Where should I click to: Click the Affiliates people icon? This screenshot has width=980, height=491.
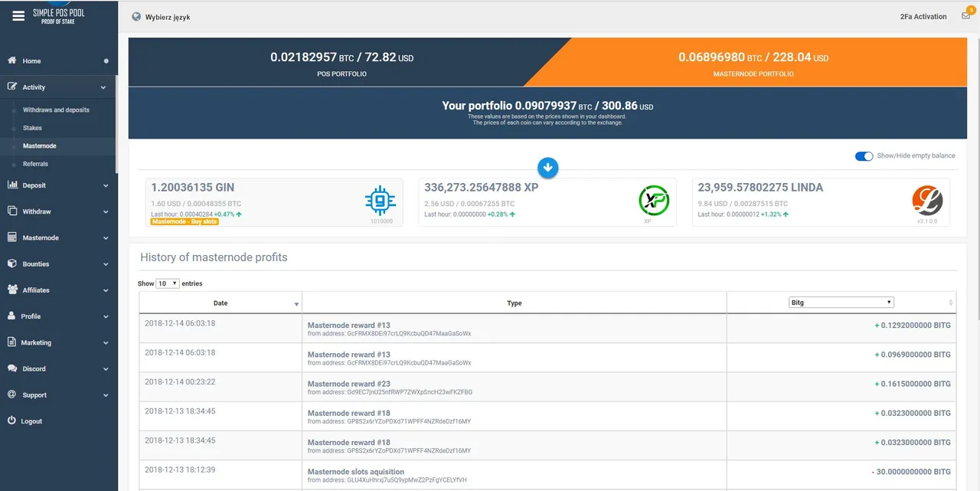pos(12,290)
